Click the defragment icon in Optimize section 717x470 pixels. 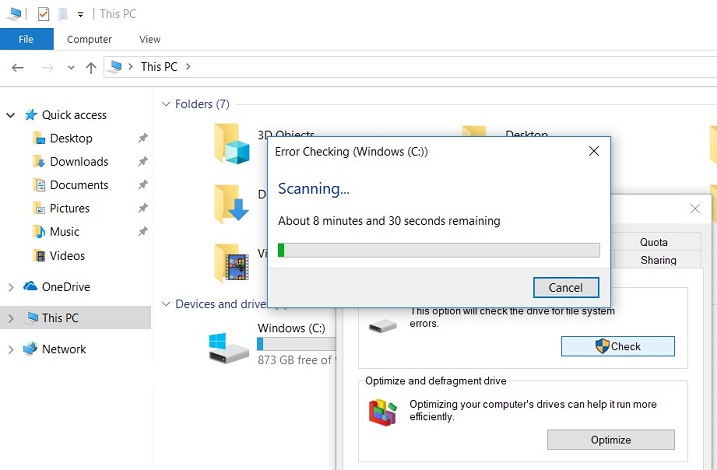(382, 412)
